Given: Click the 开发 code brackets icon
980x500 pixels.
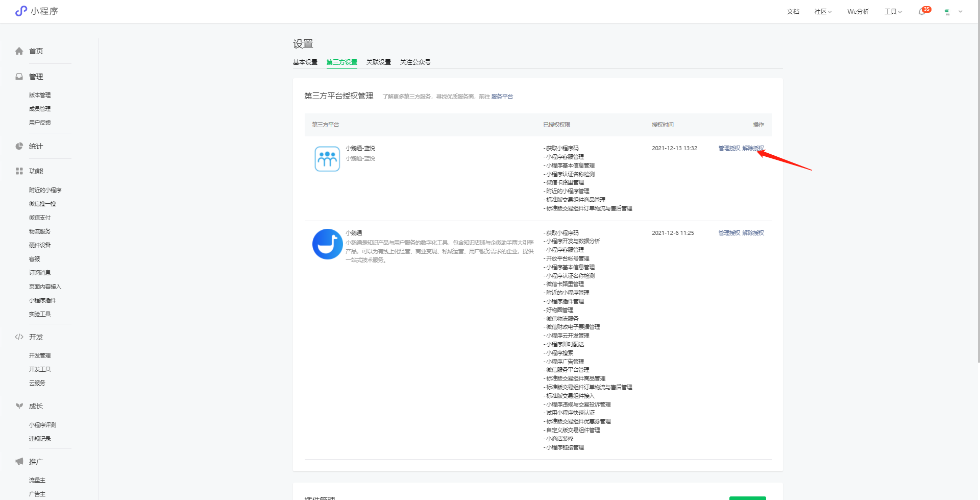Looking at the screenshot, I should pyautogui.click(x=19, y=337).
